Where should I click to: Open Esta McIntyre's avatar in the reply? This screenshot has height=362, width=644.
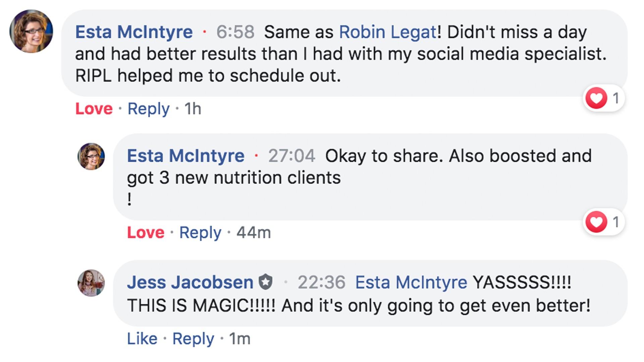(x=91, y=157)
